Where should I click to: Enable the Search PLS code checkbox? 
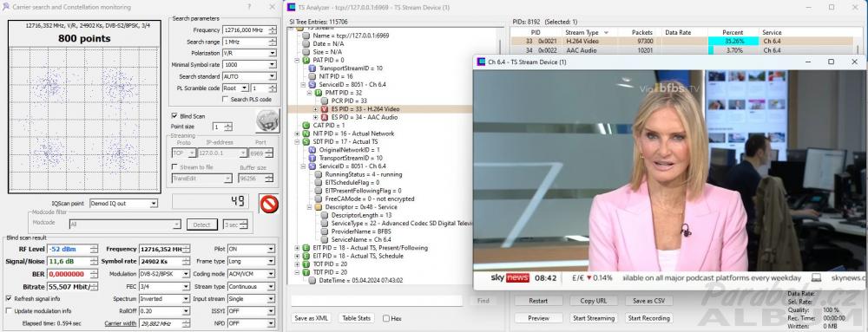coord(225,100)
